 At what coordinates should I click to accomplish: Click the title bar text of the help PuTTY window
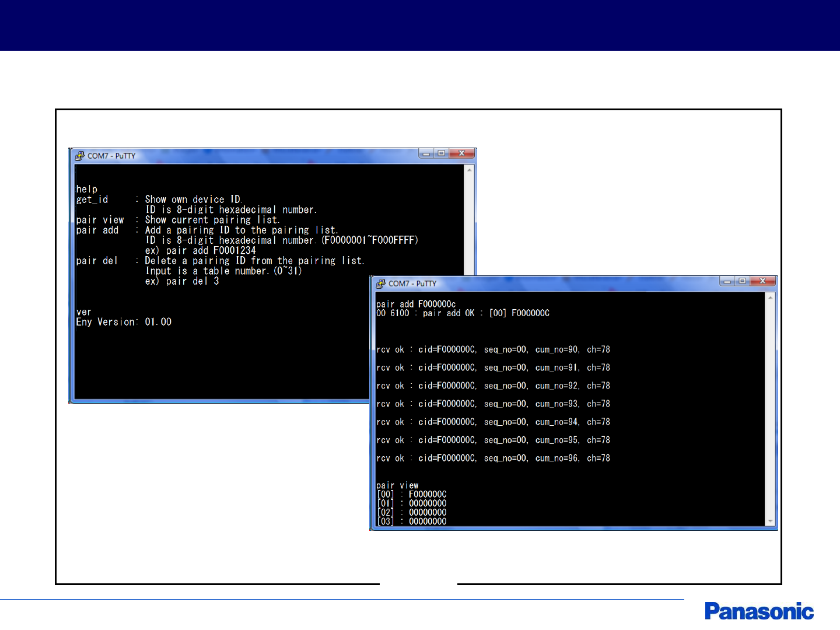pyautogui.click(x=111, y=156)
